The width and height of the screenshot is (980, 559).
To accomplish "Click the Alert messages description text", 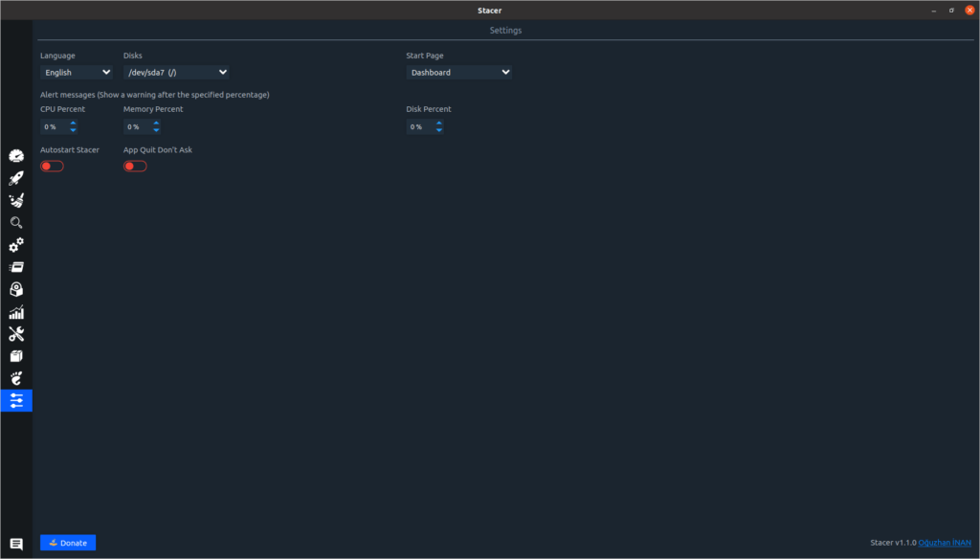I will point(155,95).
